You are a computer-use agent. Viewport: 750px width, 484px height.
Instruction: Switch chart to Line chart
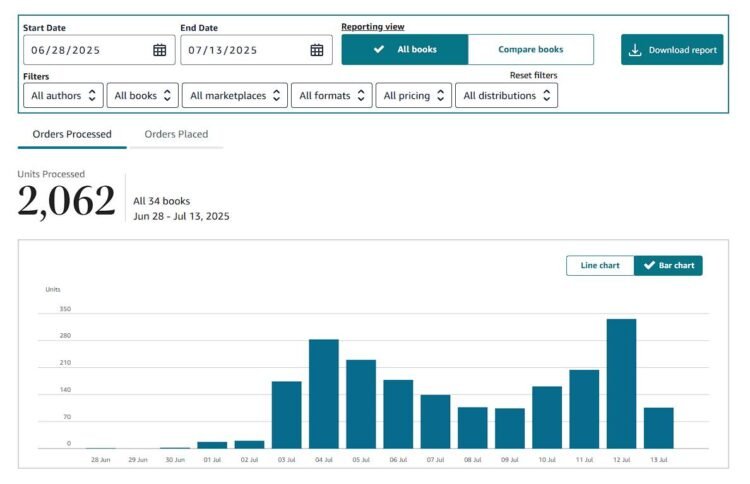pyautogui.click(x=600, y=265)
